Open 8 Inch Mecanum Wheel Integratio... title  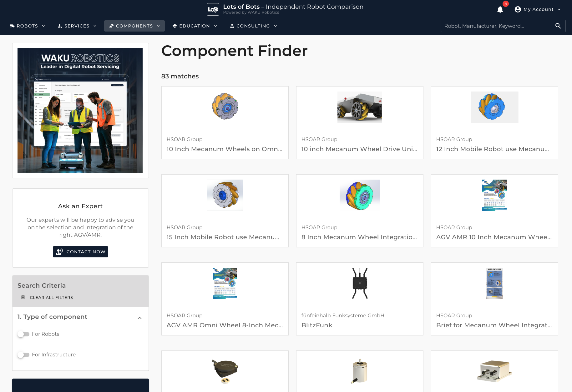[359, 237]
